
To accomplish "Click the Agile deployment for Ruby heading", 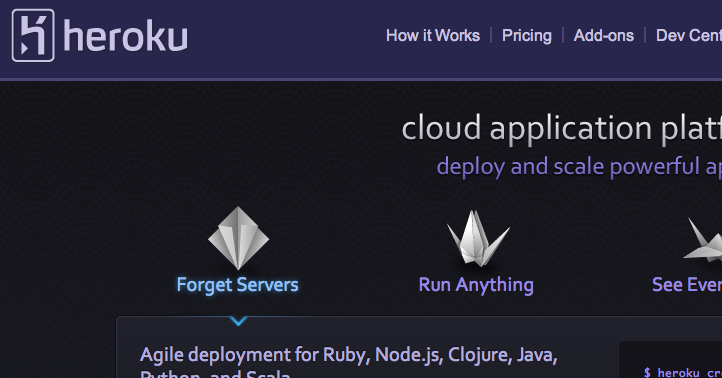I will pyautogui.click(x=349, y=362).
